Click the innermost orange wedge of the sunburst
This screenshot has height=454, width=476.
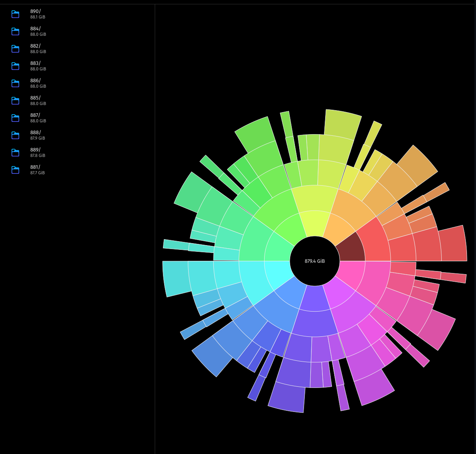pos(337,227)
